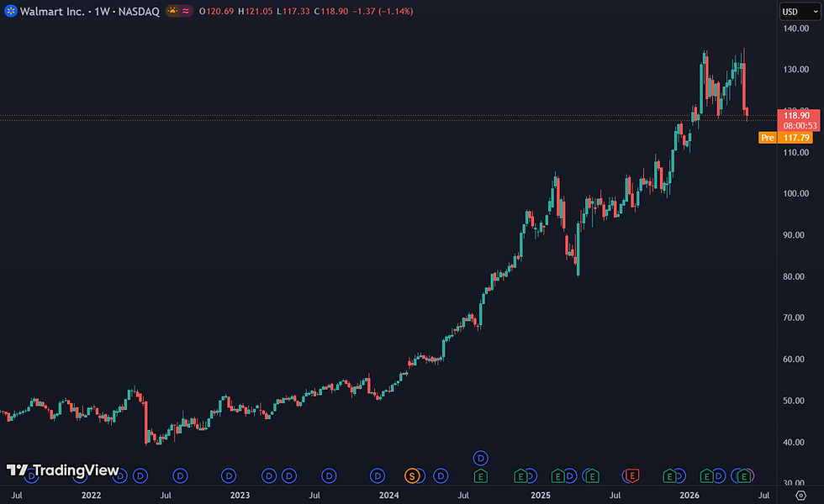The width and height of the screenshot is (824, 504).
Task: Click the red 118.90 last price label
Action: point(797,116)
